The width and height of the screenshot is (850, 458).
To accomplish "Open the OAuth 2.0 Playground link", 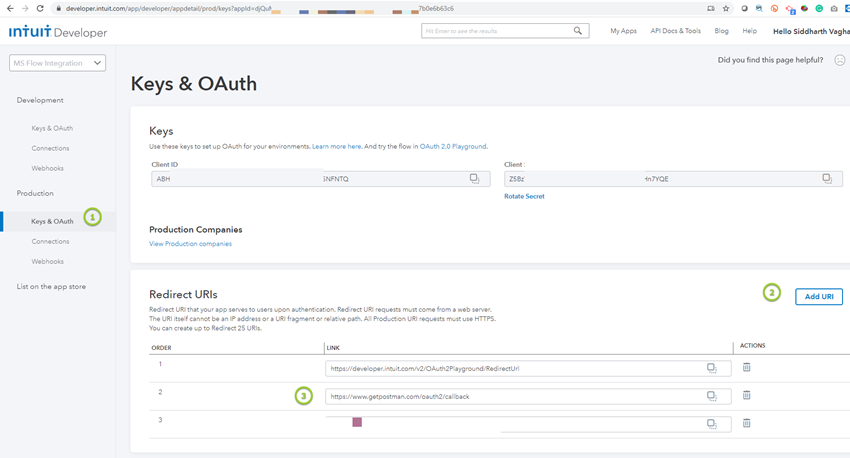I will [453, 147].
